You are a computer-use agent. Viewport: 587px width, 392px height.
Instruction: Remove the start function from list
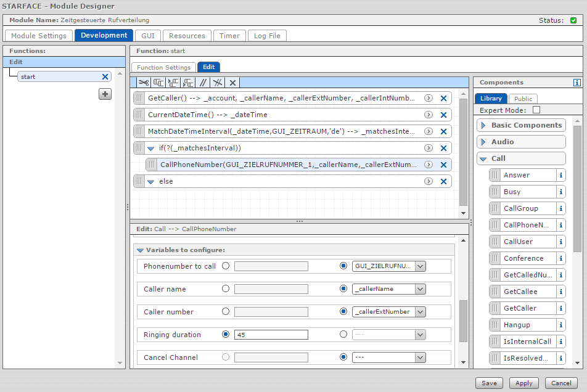[x=105, y=77]
